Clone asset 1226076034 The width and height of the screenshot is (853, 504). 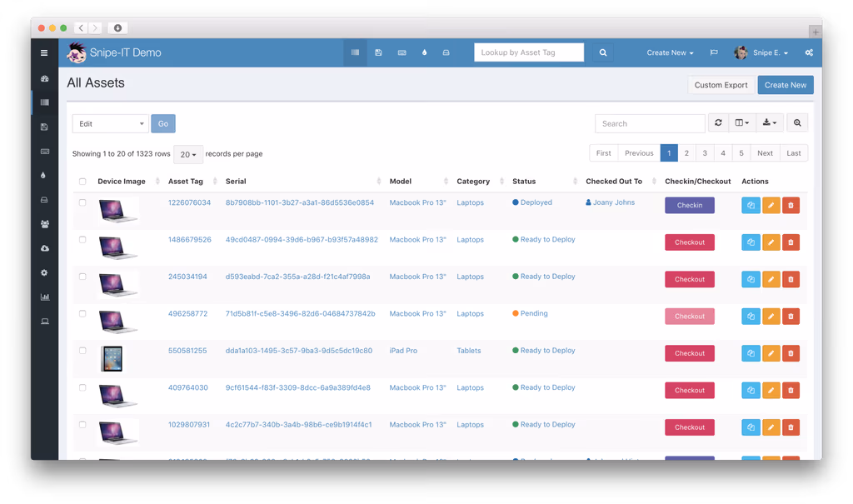tap(751, 205)
